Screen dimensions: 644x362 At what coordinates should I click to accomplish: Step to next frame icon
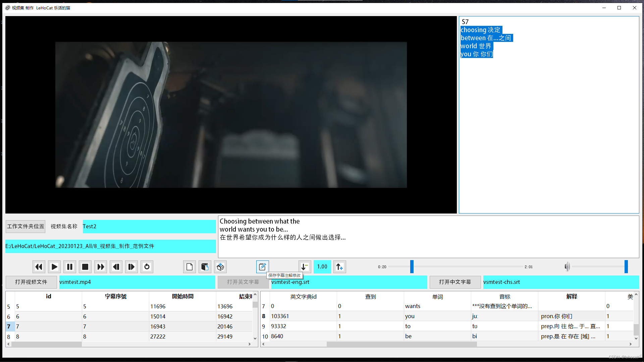131,267
